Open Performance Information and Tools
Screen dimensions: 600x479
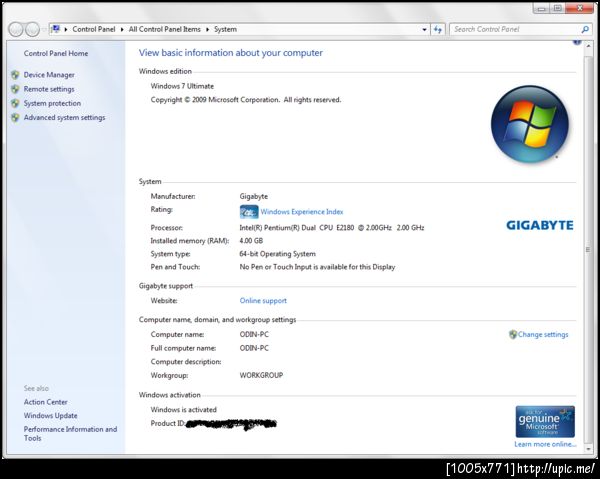pos(70,433)
